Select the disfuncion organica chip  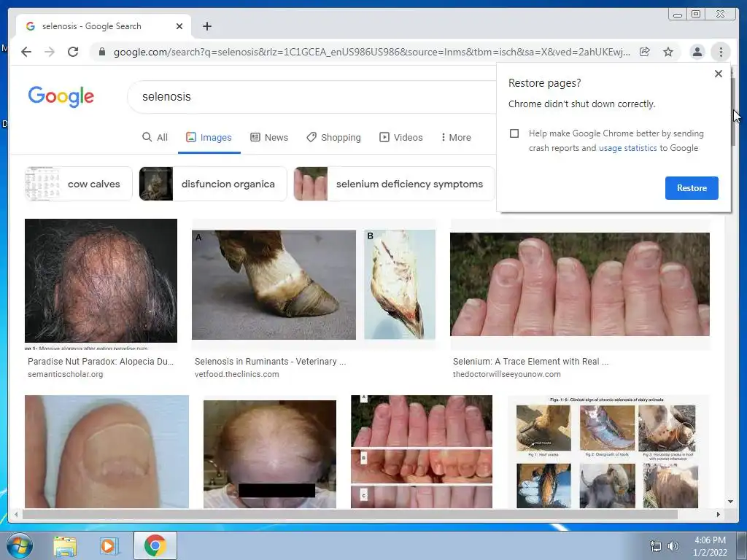click(x=213, y=184)
